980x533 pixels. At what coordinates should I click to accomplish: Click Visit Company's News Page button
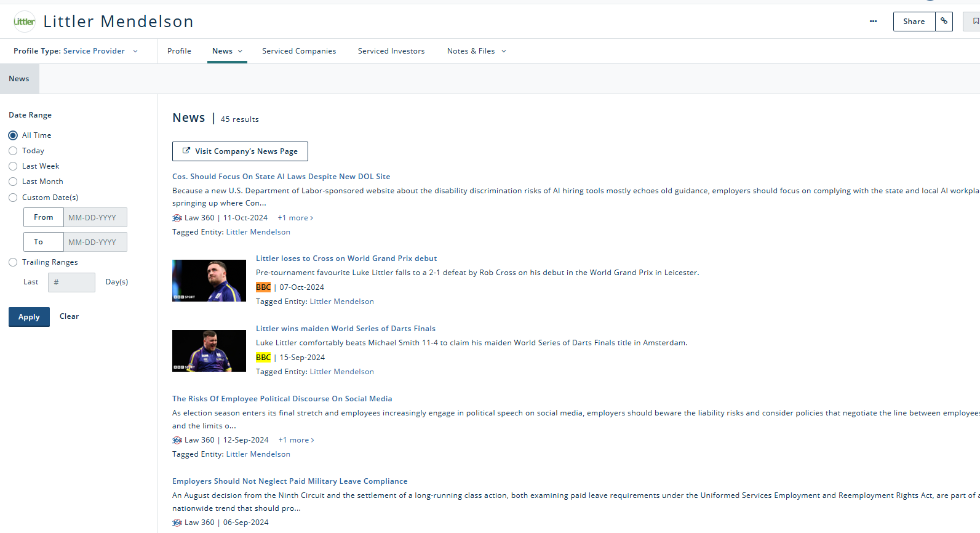point(240,151)
